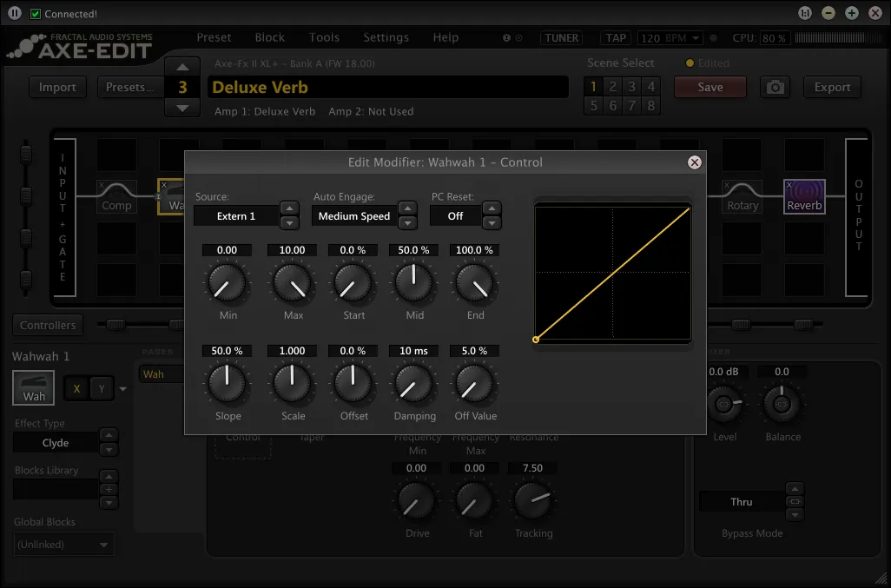Click the Bypass Mode link icon

792,502
